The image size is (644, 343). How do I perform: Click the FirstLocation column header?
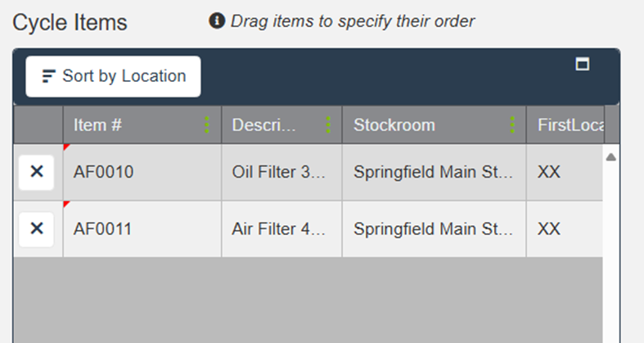point(569,125)
